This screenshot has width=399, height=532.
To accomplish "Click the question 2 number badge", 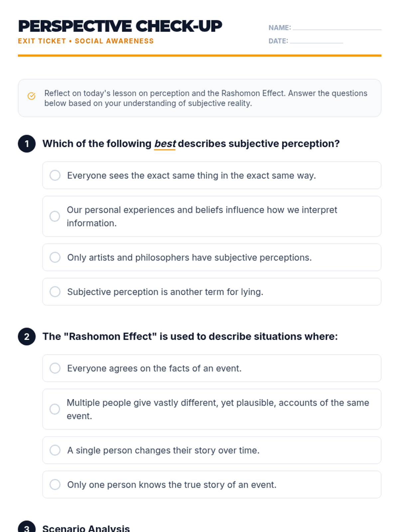I will pyautogui.click(x=27, y=336).
